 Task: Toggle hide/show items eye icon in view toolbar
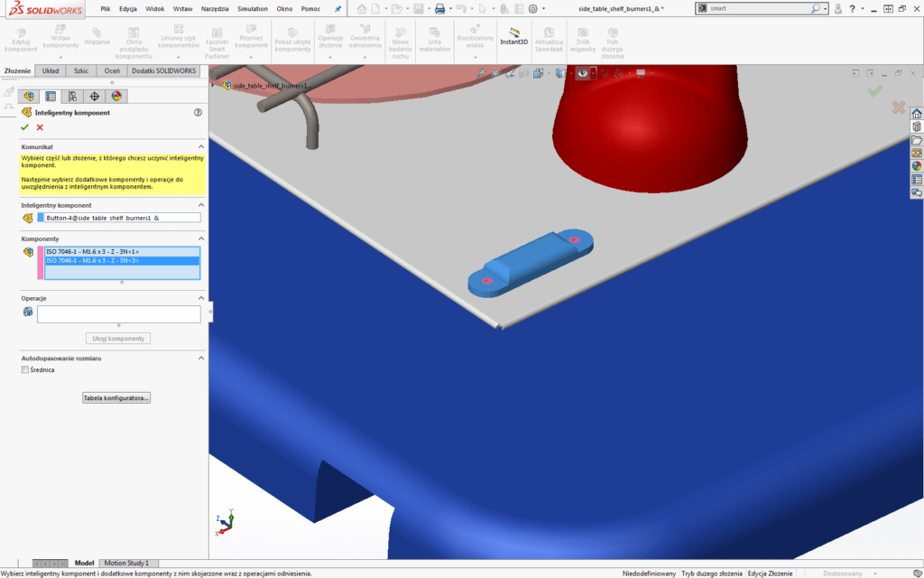pos(583,74)
